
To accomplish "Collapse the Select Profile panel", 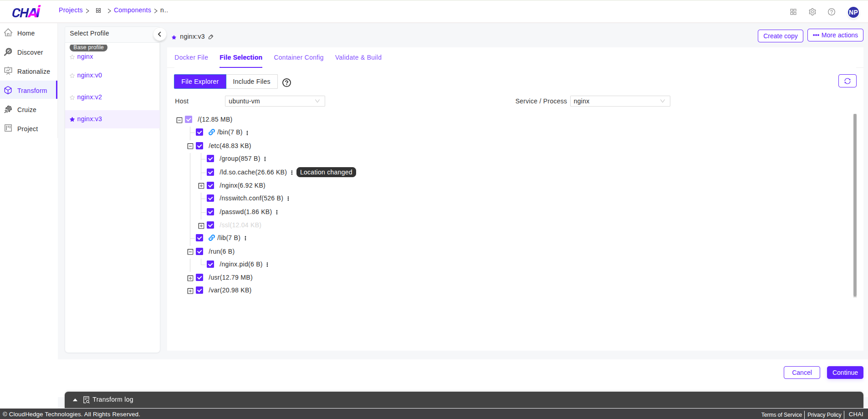I will coord(159,34).
